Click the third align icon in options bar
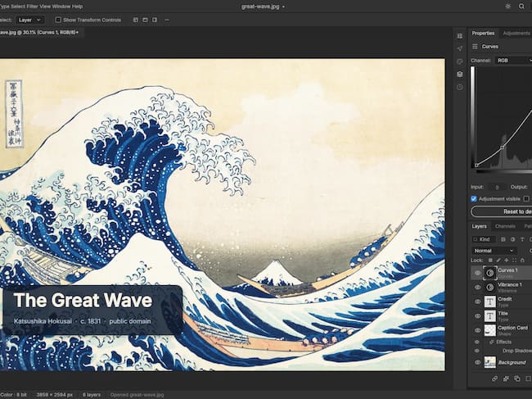The height and width of the screenshot is (399, 532). (155, 20)
